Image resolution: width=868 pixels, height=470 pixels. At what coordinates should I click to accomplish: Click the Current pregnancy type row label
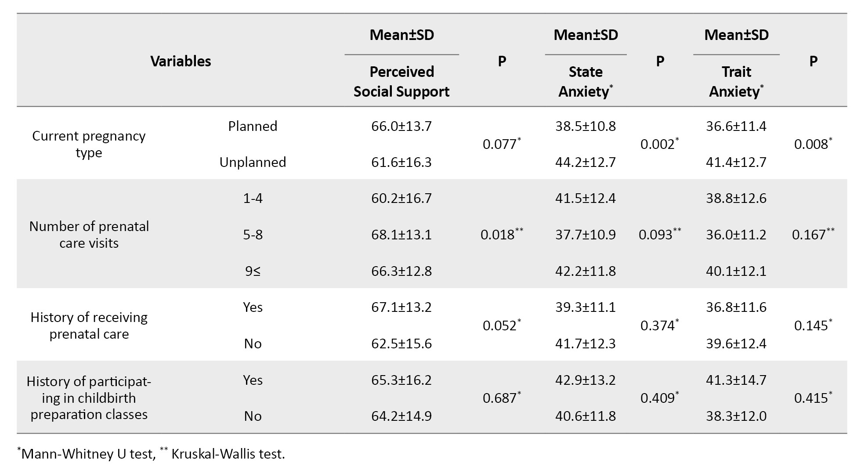point(89,144)
